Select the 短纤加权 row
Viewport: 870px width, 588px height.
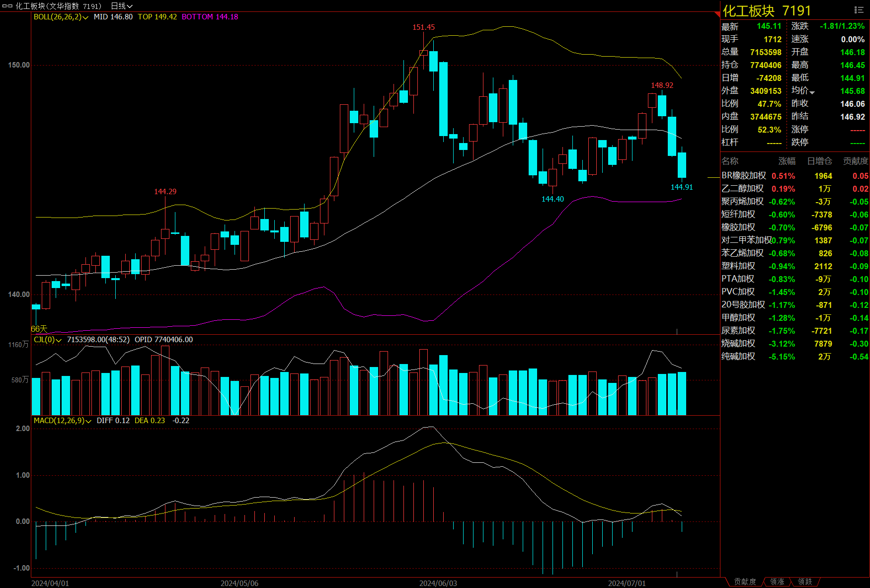click(x=795, y=215)
